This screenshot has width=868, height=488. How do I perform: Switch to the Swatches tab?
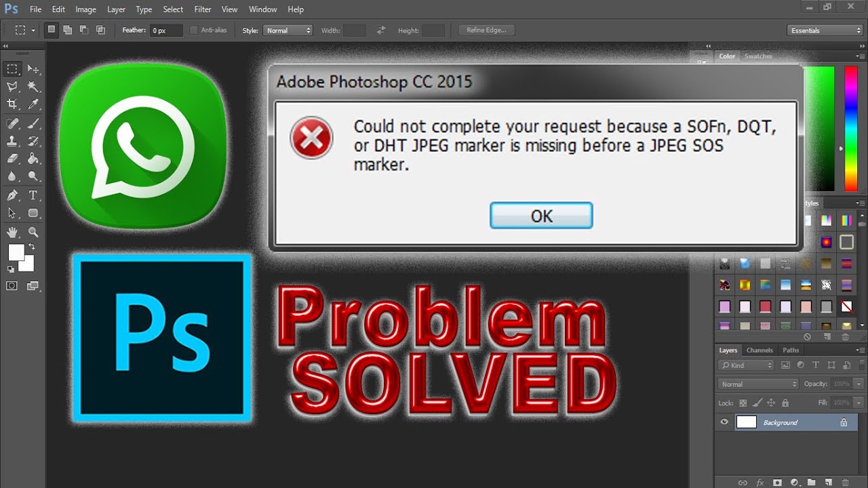click(x=758, y=56)
